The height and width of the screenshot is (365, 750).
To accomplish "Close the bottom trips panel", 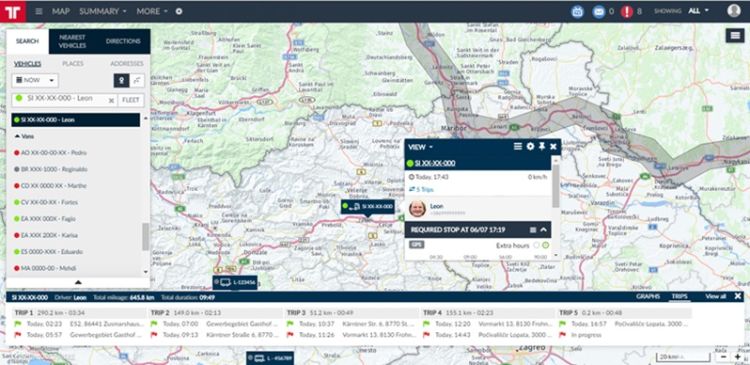I will (738, 297).
